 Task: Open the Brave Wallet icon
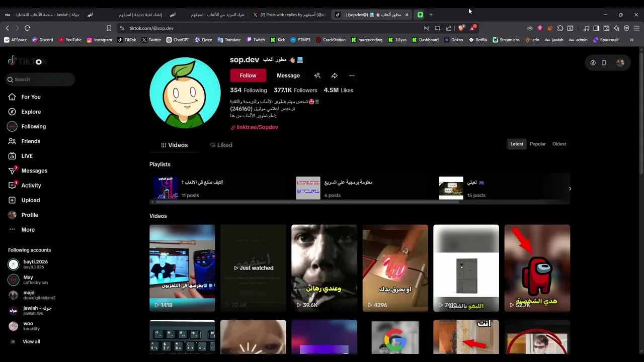click(x=606, y=28)
